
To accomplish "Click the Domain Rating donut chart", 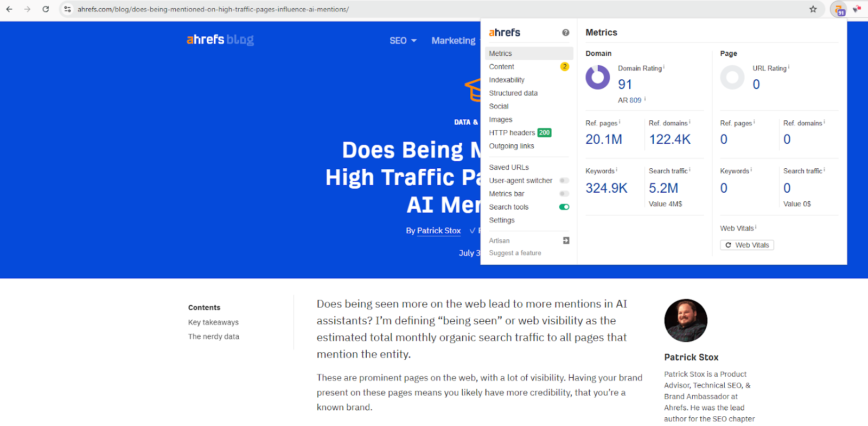I will [598, 78].
